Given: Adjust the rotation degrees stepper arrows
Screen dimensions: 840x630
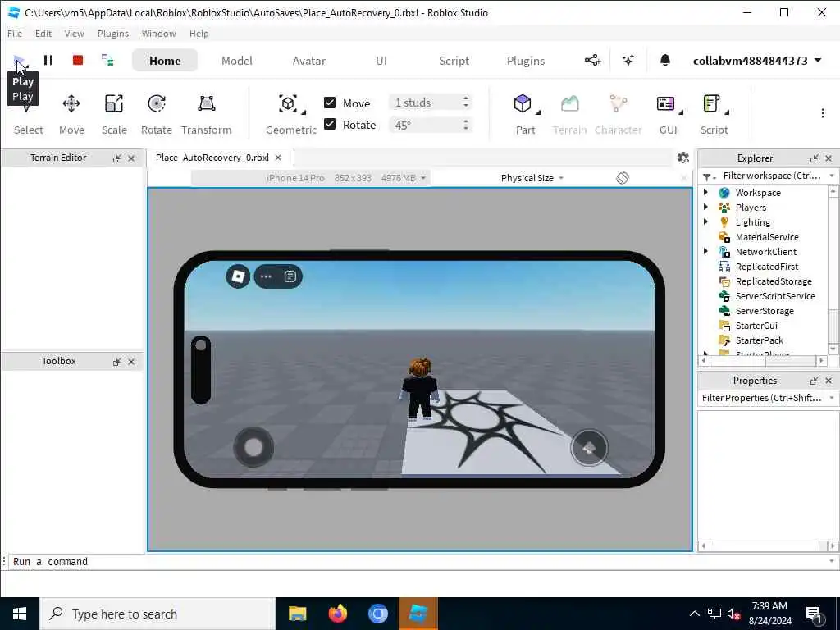Looking at the screenshot, I should point(466,125).
